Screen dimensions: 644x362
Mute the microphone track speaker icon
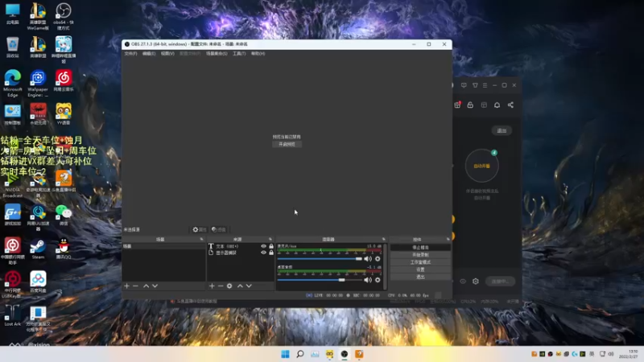click(368, 259)
